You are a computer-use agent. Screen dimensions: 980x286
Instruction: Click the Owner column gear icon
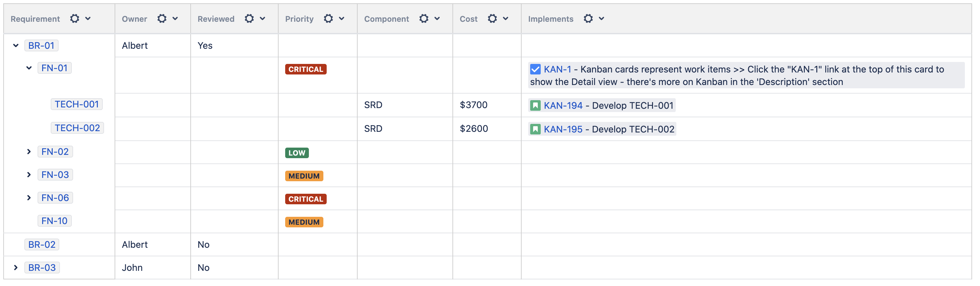[162, 19]
